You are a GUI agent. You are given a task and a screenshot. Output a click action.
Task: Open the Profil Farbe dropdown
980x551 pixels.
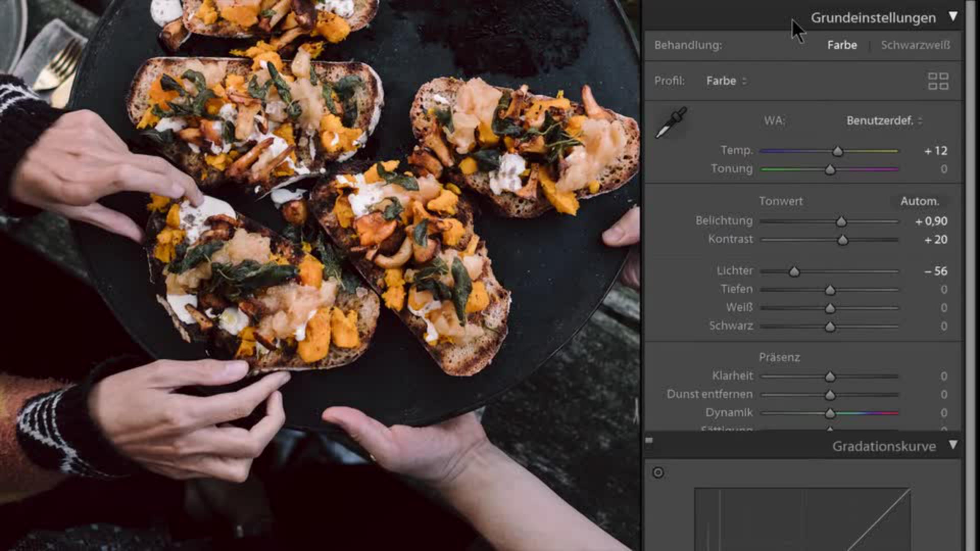726,81
